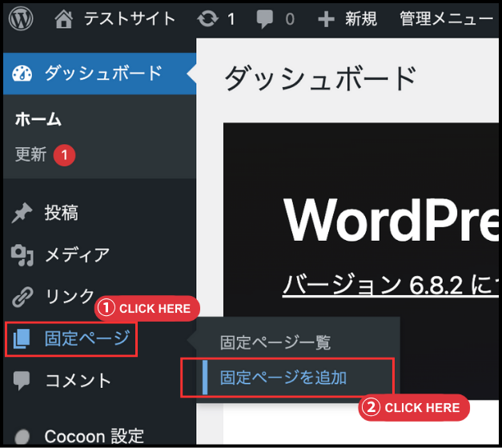Viewport: 502px width, 448px height.
Task: Select 固定ページ一覧 from the flyout
Action: (x=275, y=342)
